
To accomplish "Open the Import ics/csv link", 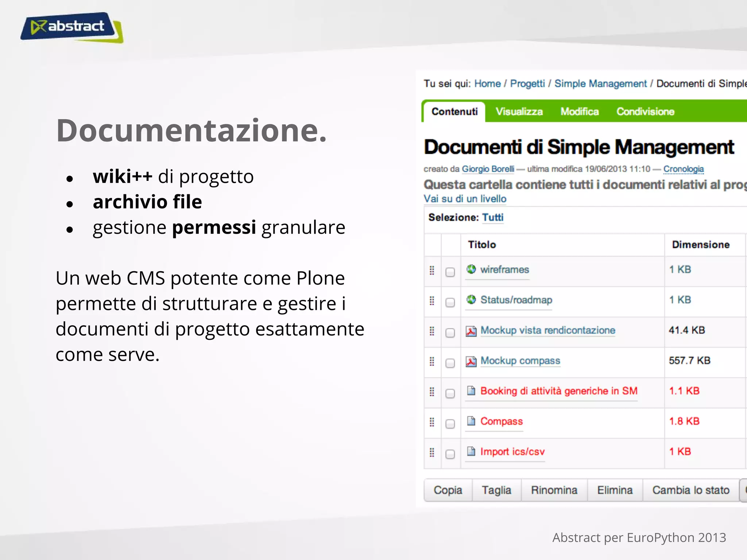I will pos(512,452).
